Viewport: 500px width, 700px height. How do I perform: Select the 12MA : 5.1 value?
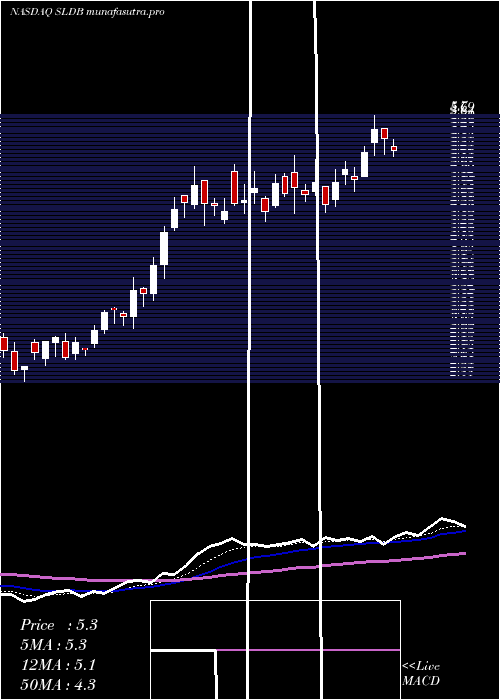click(x=58, y=665)
